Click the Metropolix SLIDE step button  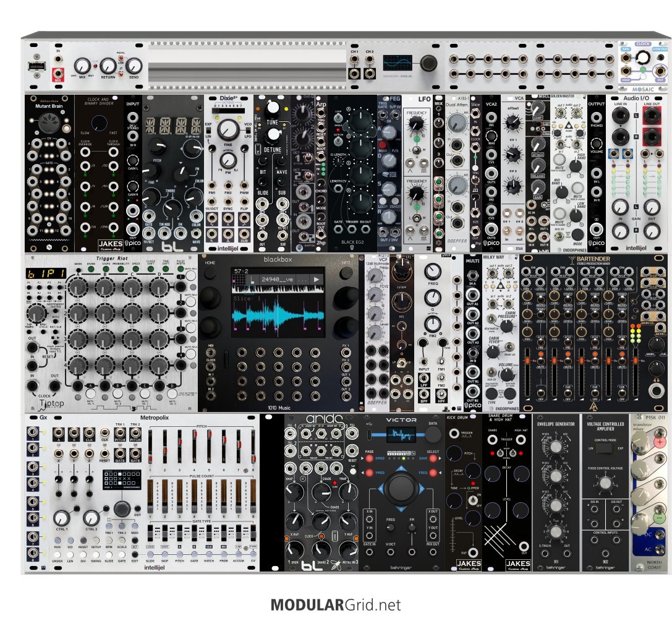(150, 554)
